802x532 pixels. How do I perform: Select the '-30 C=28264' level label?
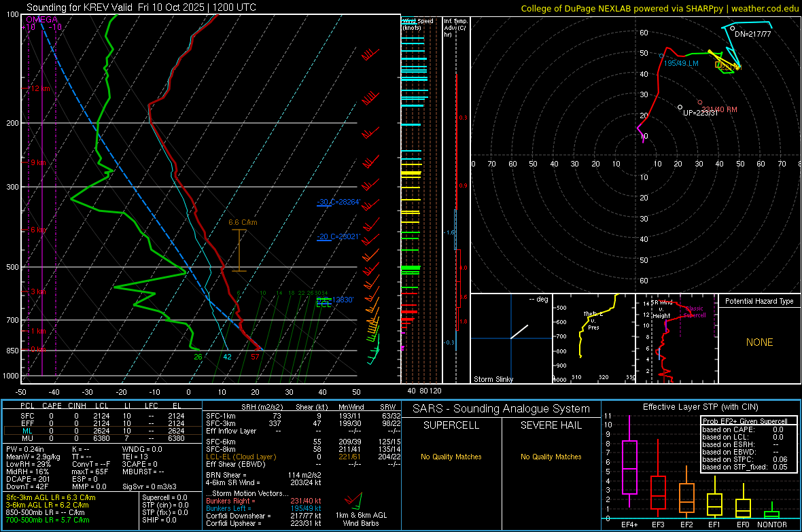[x=338, y=202]
